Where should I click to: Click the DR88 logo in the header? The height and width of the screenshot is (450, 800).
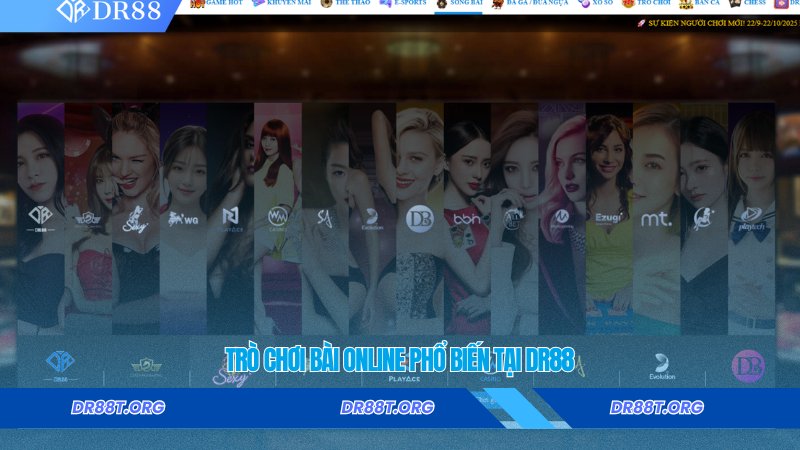point(109,11)
